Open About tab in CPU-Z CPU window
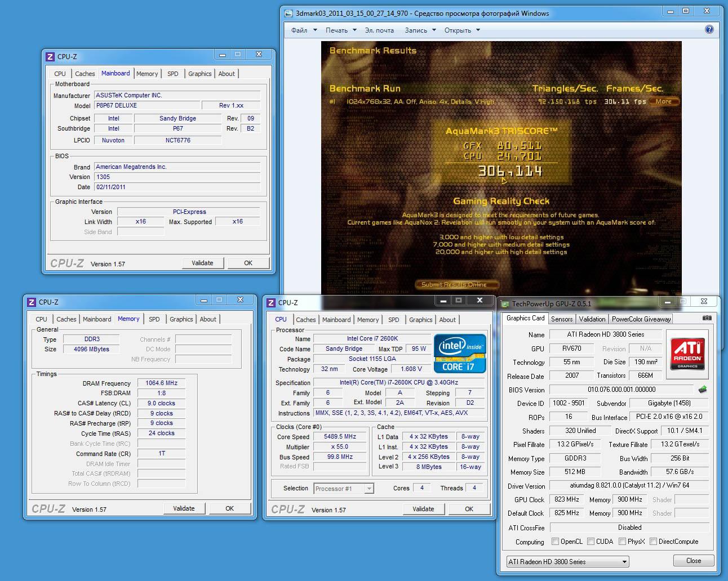 click(447, 320)
